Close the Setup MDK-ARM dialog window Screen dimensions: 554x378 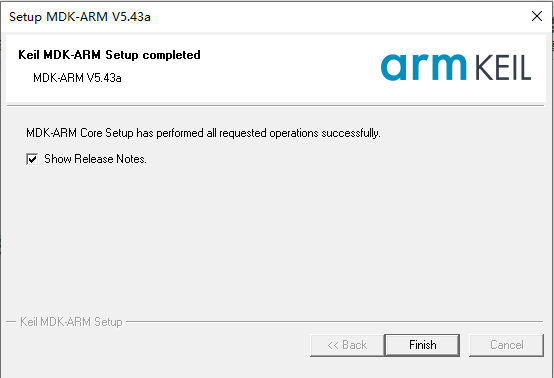point(537,16)
